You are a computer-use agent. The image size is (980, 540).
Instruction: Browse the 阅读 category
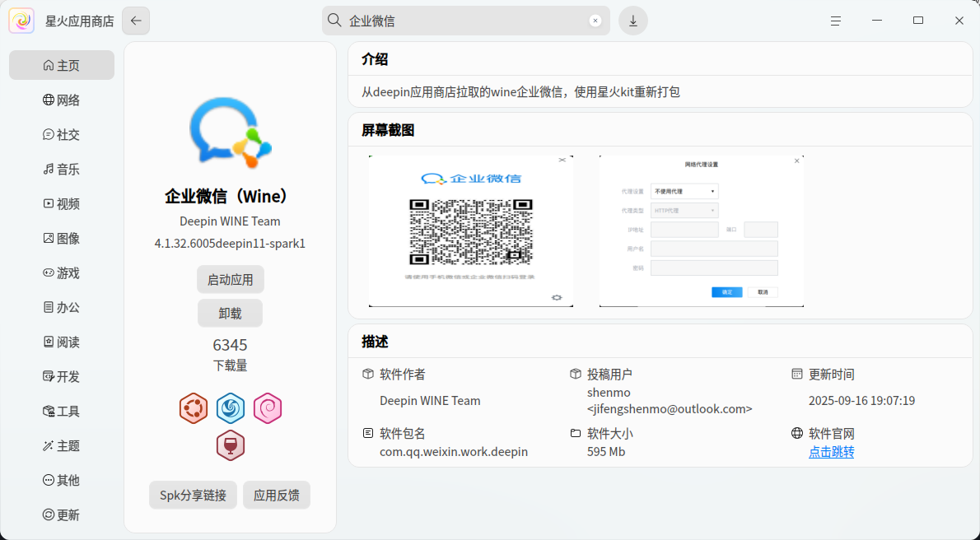pyautogui.click(x=61, y=342)
